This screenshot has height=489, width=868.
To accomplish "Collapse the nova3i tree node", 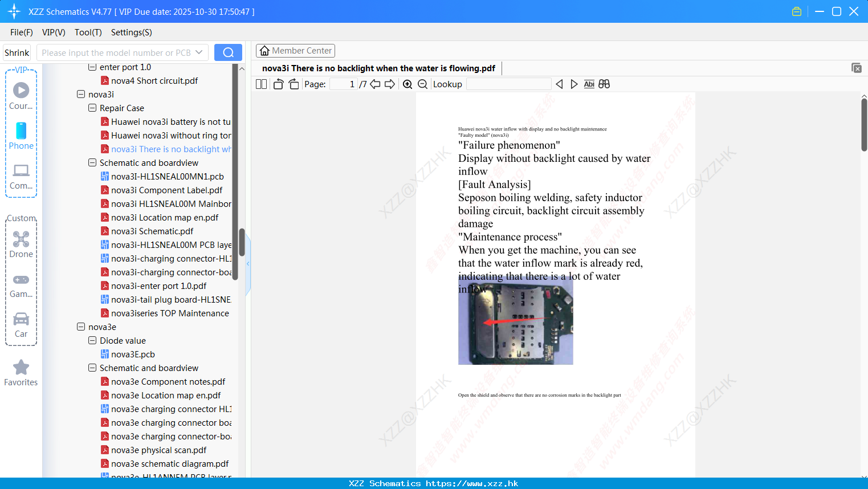I will tap(81, 94).
